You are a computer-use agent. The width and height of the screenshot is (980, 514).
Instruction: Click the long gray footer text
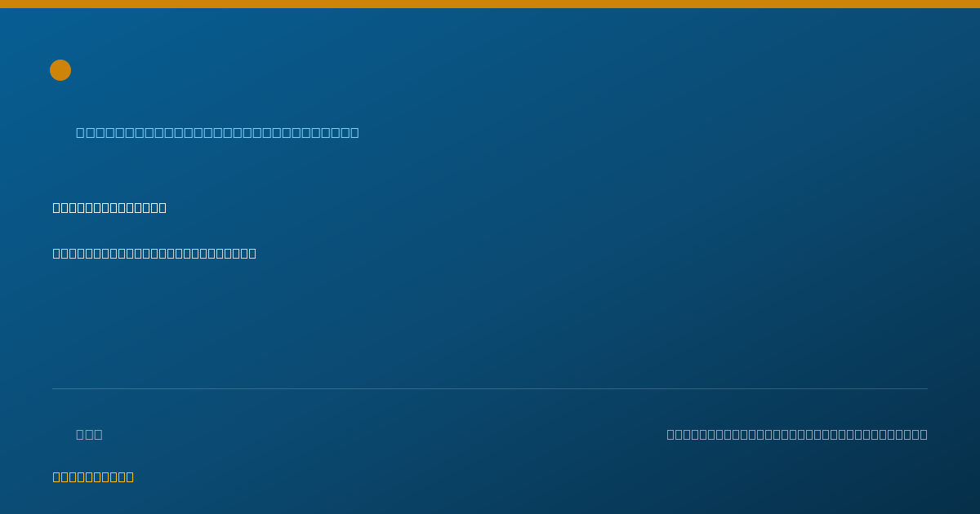click(x=797, y=434)
